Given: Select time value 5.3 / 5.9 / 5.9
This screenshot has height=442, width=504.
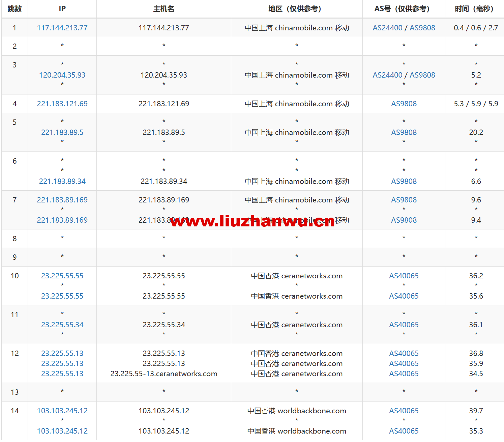Looking at the screenshot, I should click(476, 104).
